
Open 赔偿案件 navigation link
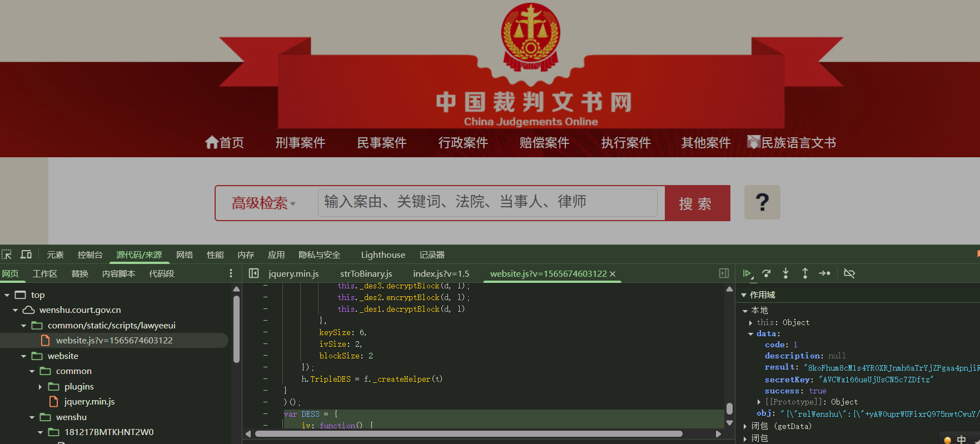[544, 143]
